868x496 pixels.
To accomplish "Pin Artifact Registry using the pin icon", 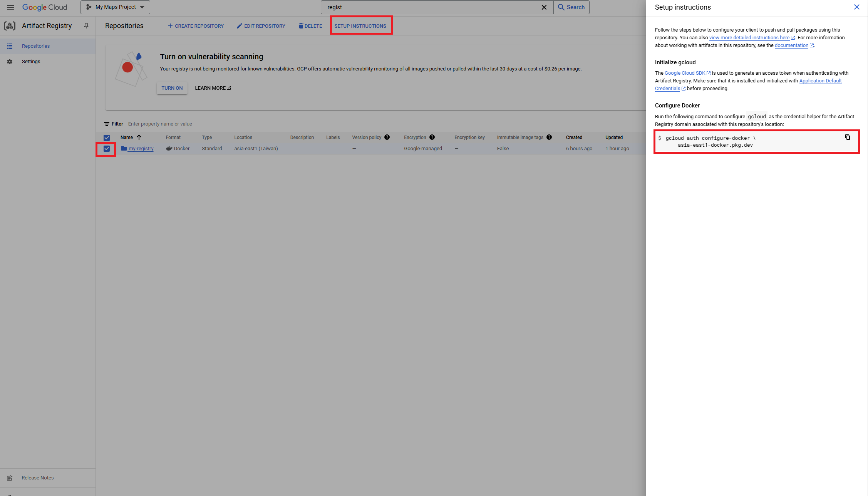I will [x=86, y=25].
